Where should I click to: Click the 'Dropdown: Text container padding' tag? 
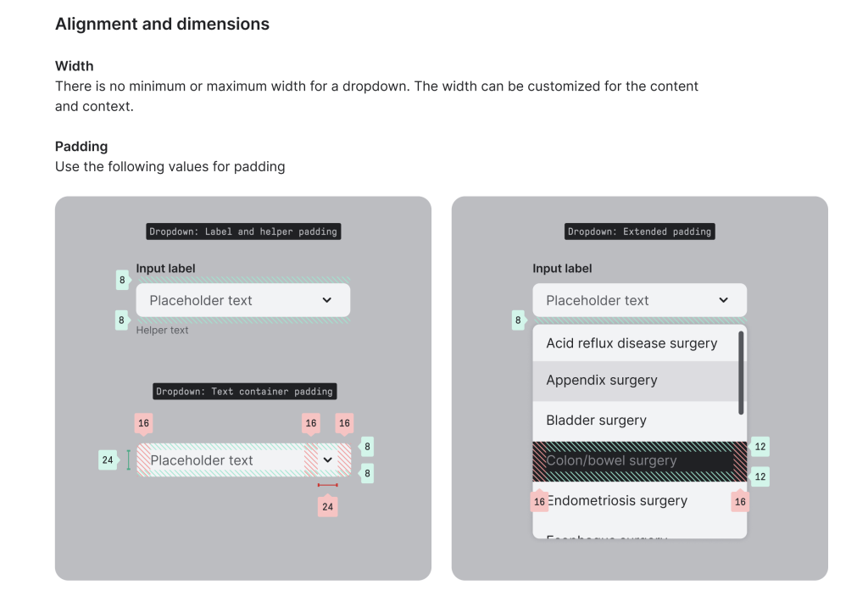(x=244, y=392)
